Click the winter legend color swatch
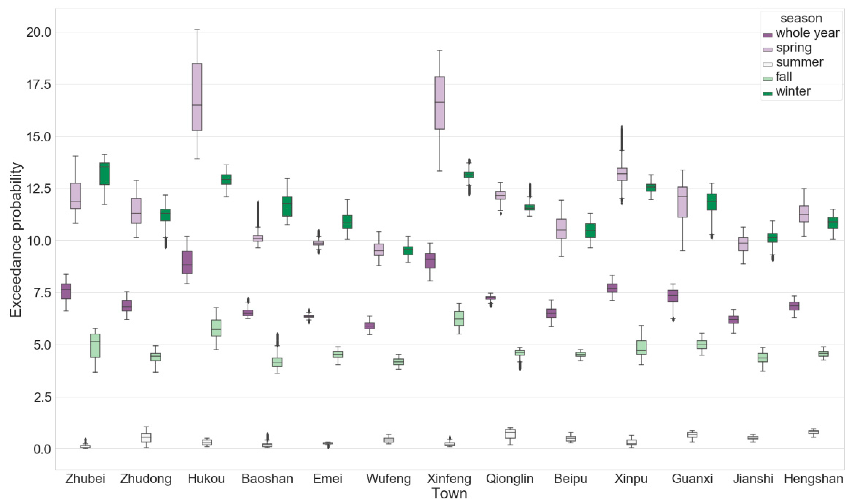This screenshot has width=854, height=504. click(x=767, y=93)
